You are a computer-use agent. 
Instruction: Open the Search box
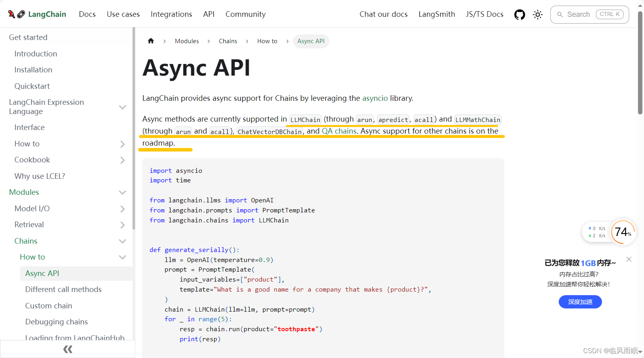tap(590, 14)
